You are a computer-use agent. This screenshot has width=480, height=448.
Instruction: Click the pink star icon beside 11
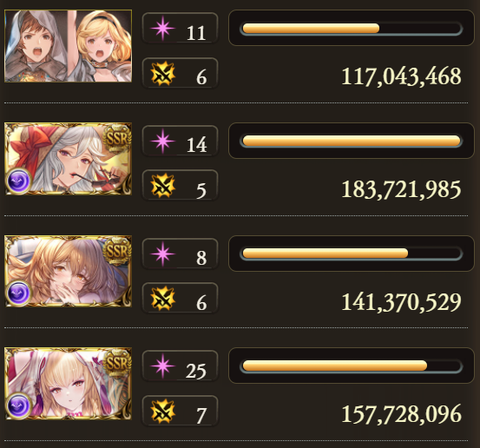point(163,28)
